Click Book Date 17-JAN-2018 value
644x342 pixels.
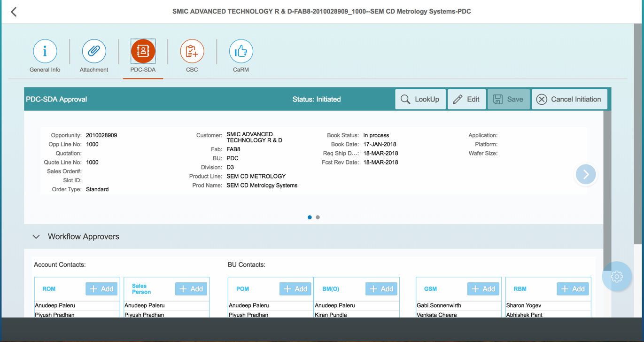tap(380, 144)
